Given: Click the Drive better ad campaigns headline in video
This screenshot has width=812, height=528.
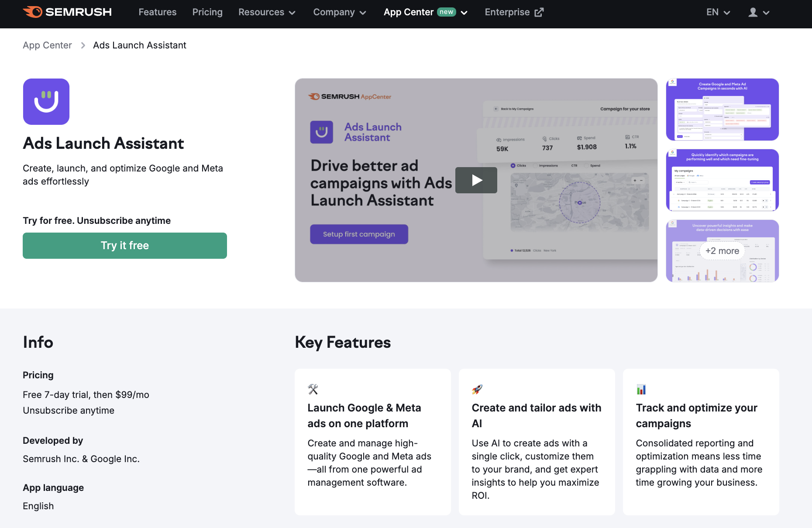Looking at the screenshot, I should (x=381, y=183).
